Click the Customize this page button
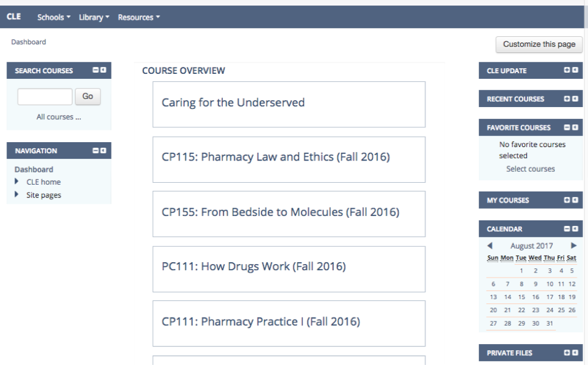The height and width of the screenshot is (365, 588). click(x=539, y=44)
